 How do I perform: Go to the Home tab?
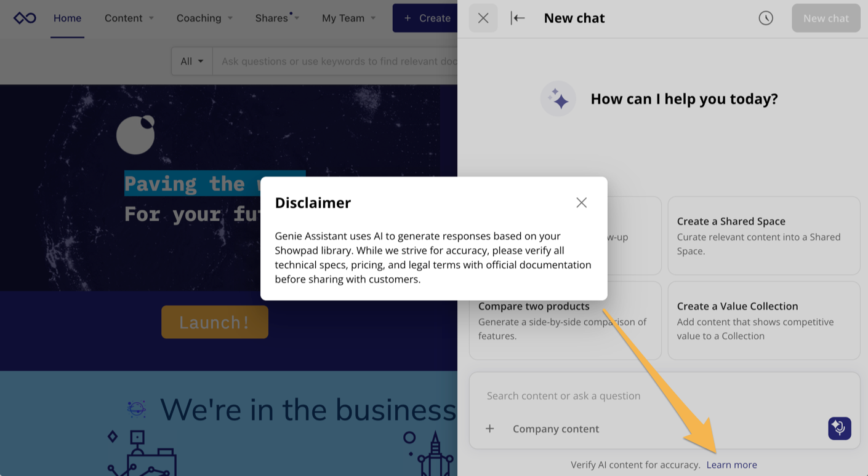click(67, 18)
